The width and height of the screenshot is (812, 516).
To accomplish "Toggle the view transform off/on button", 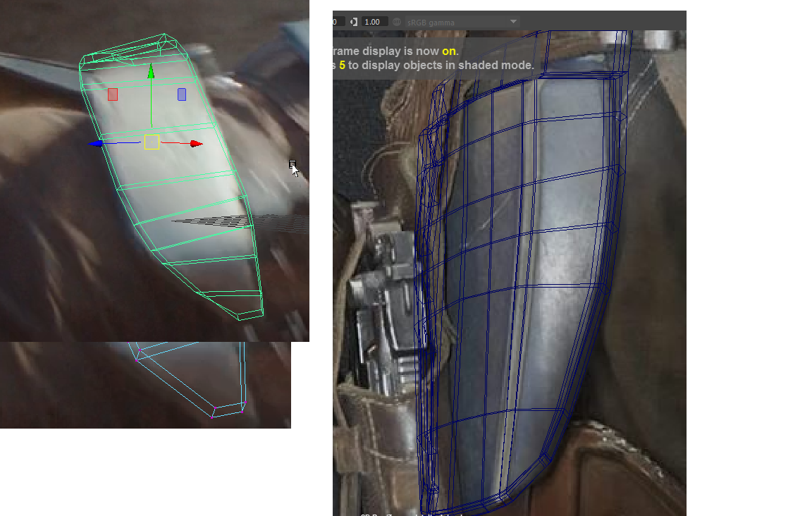I will click(397, 22).
